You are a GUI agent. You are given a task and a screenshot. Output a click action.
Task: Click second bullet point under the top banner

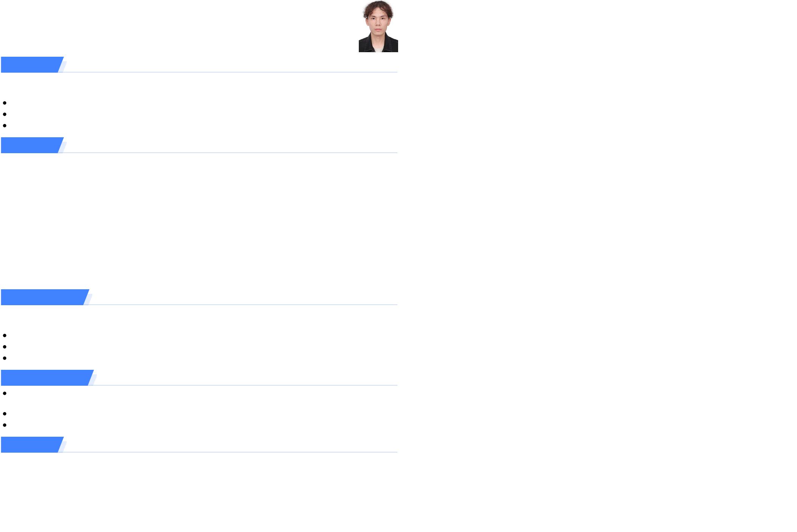point(5,114)
